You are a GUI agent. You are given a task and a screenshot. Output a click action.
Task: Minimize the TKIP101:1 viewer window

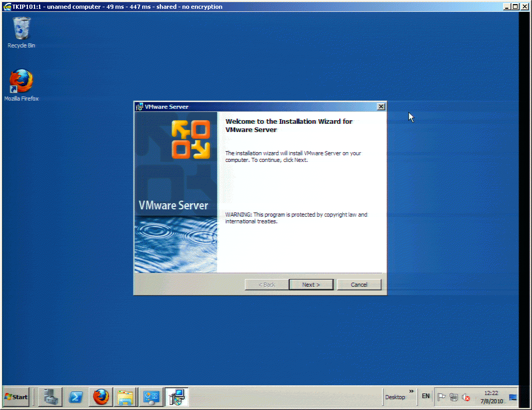tap(507, 7)
